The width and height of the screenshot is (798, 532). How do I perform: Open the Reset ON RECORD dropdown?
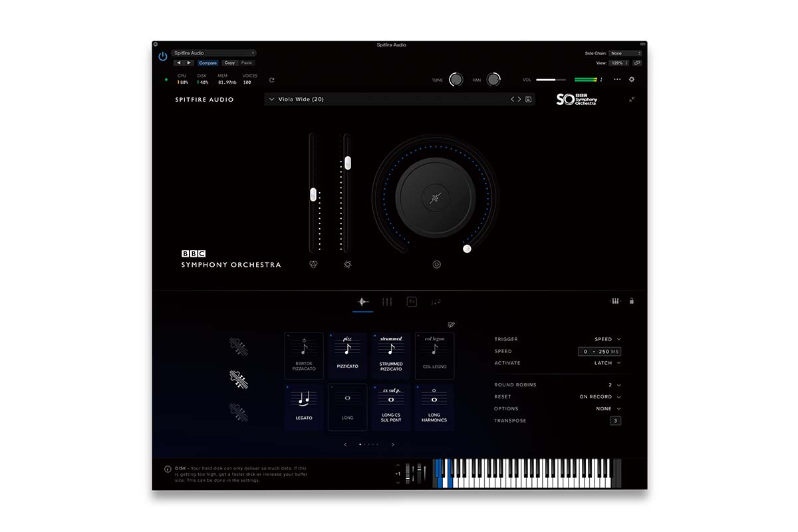pyautogui.click(x=600, y=397)
